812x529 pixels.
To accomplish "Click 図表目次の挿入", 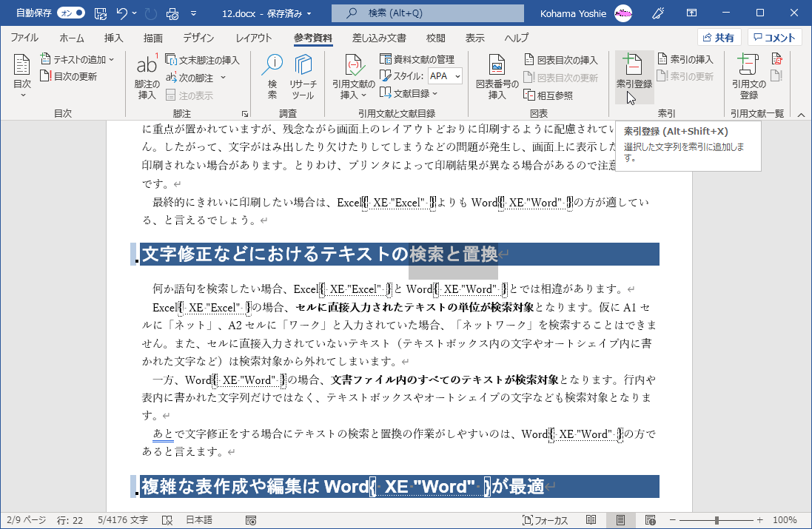I will pyautogui.click(x=561, y=60).
